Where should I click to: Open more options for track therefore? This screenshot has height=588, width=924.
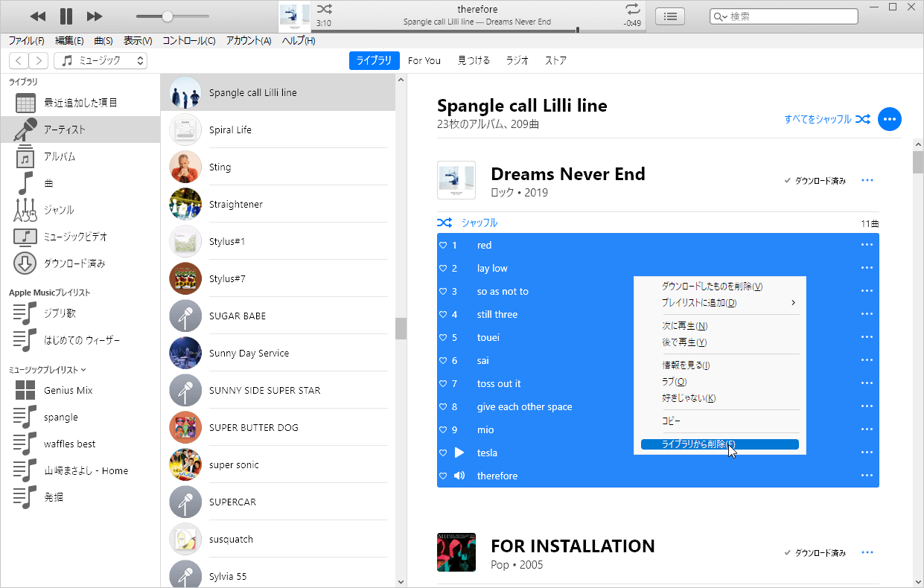click(867, 476)
